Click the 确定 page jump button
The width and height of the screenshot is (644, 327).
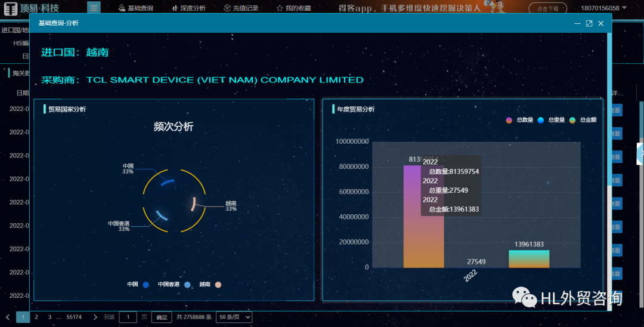pos(162,317)
